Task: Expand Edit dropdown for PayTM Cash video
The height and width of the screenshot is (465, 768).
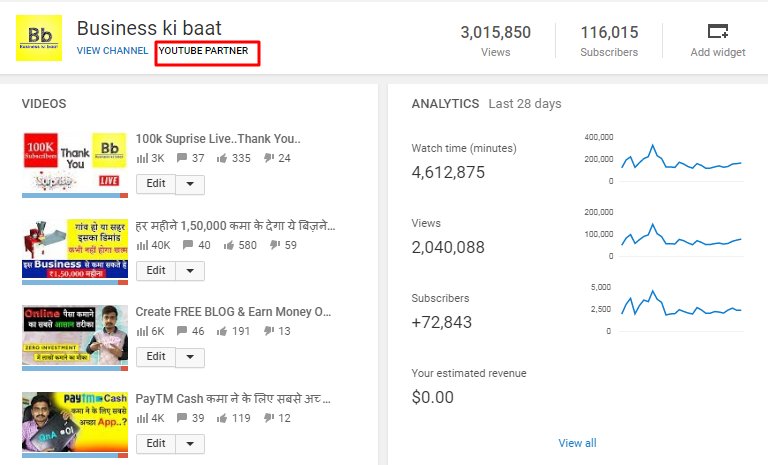Action: point(190,444)
